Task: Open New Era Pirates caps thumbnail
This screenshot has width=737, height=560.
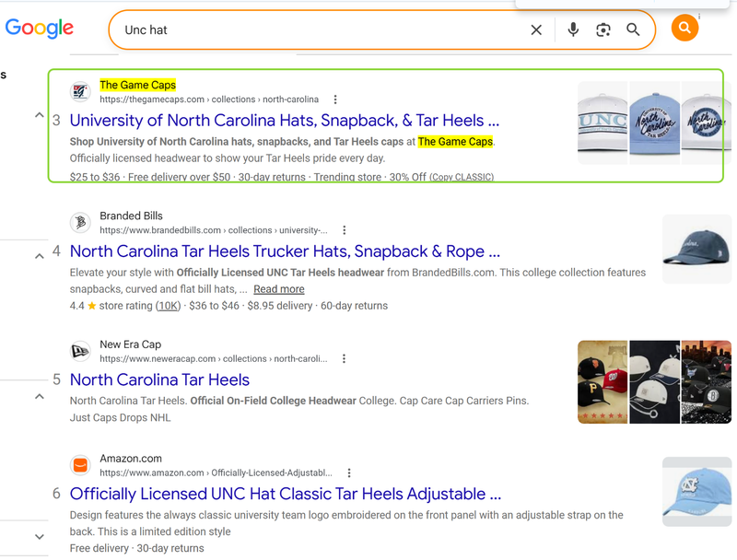Action: coord(602,382)
